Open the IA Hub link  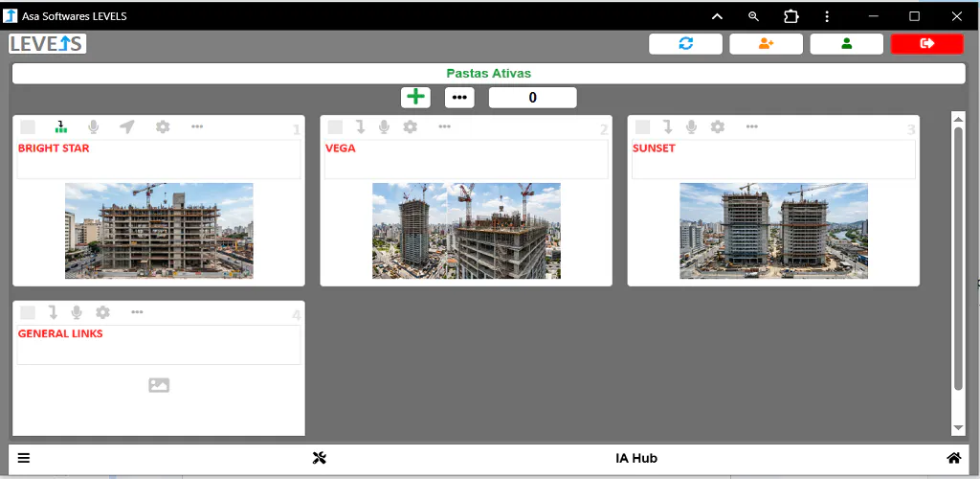pyautogui.click(x=636, y=458)
